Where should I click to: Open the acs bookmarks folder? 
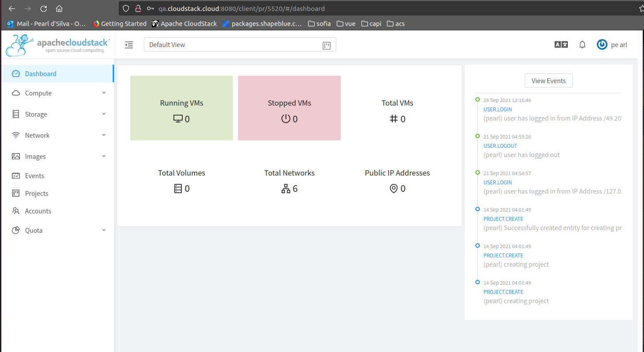(x=396, y=24)
